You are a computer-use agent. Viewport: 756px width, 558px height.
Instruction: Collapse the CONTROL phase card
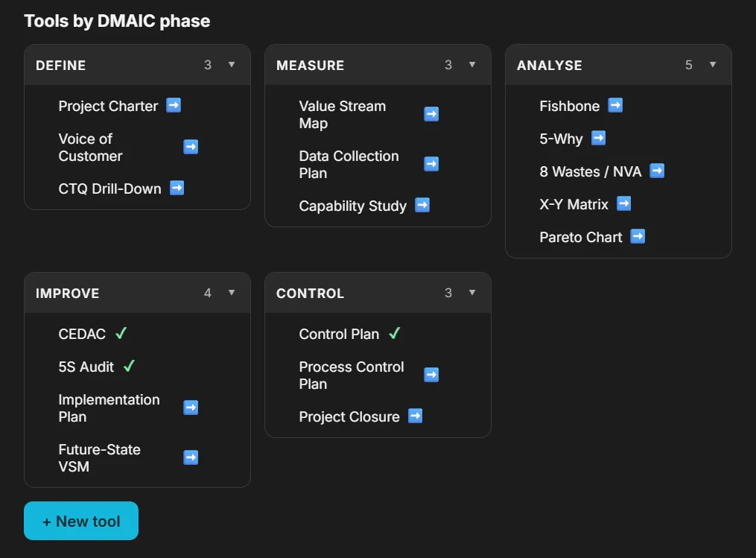472,293
